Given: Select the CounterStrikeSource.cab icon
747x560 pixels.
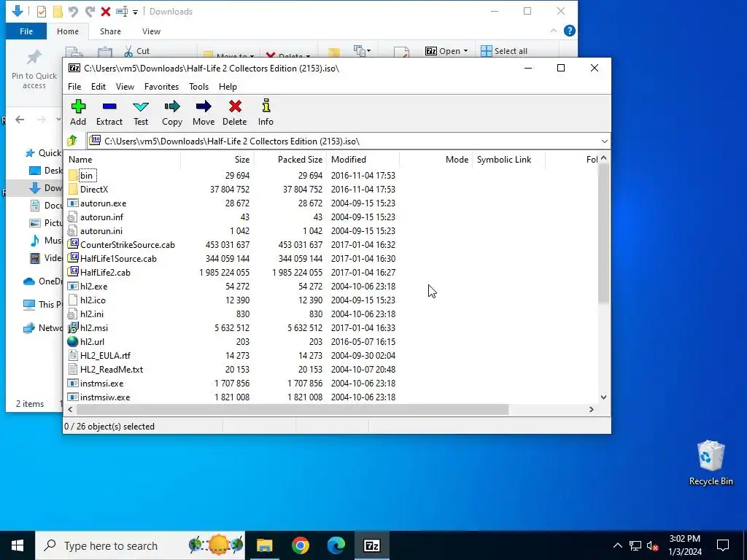Looking at the screenshot, I should click(x=73, y=244).
